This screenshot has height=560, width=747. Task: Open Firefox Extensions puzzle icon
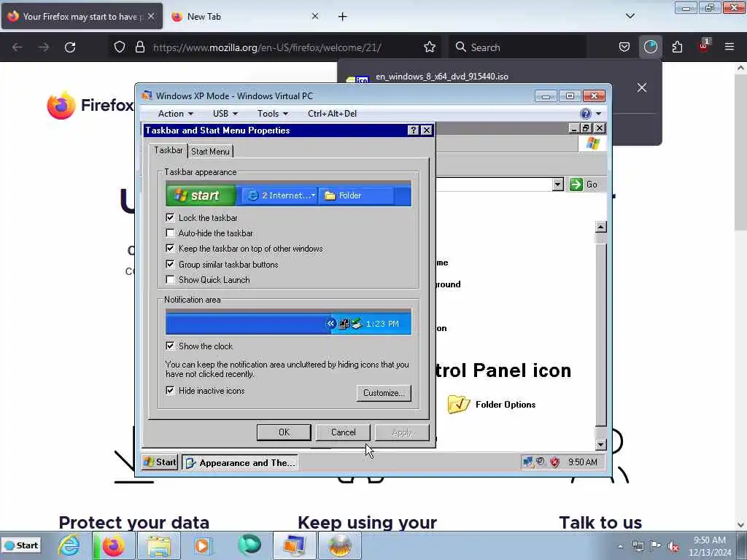pos(677,47)
